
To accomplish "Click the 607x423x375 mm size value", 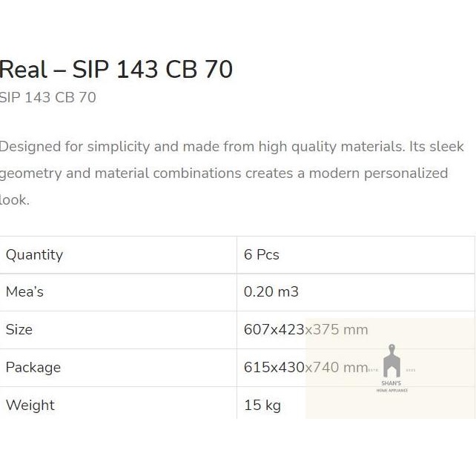I will (x=305, y=330).
